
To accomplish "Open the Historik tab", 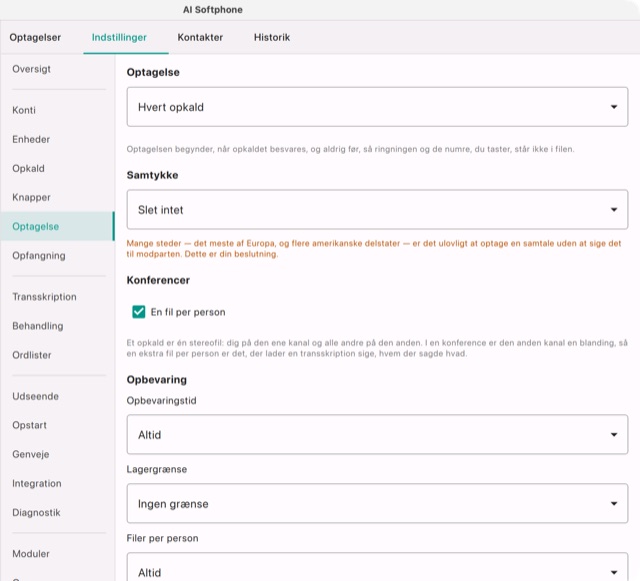I will click(272, 37).
